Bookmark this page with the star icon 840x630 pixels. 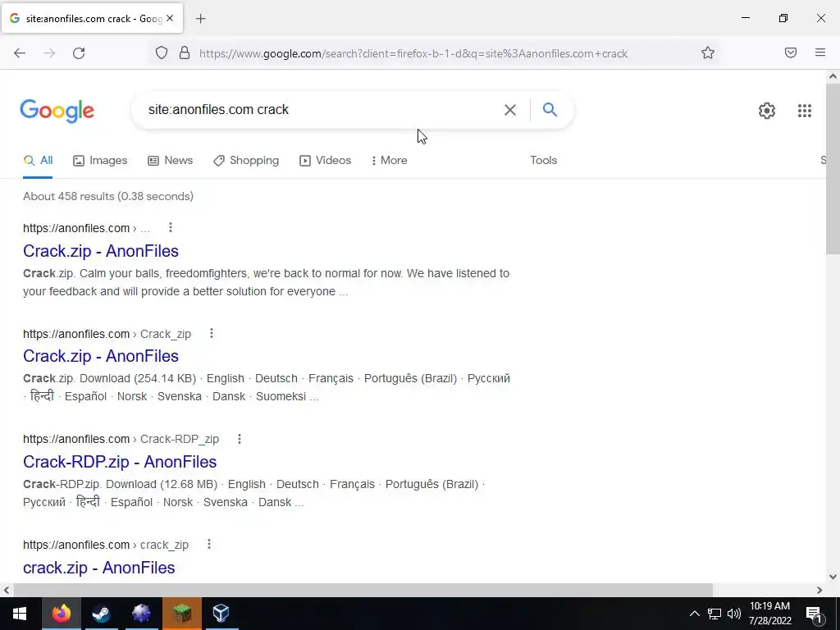[708, 53]
